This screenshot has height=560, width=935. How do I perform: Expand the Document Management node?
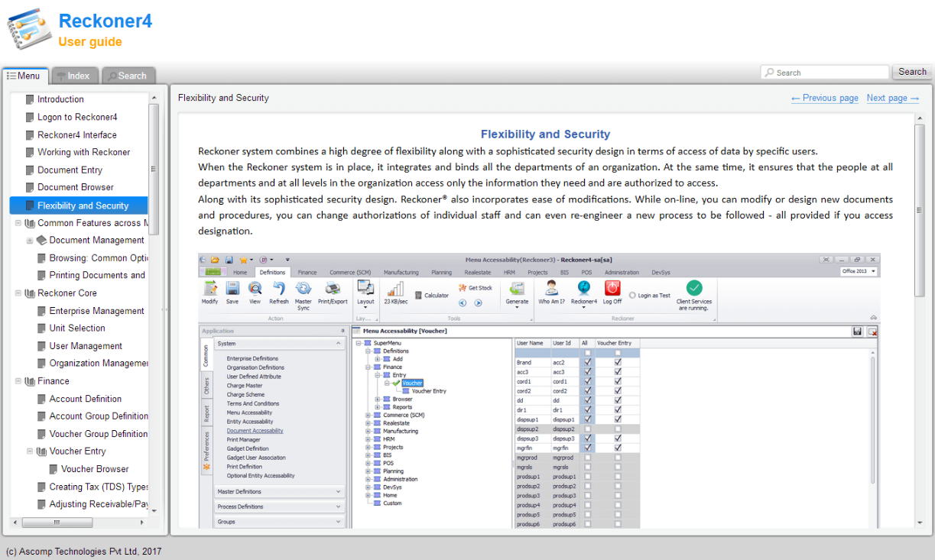pyautogui.click(x=30, y=240)
